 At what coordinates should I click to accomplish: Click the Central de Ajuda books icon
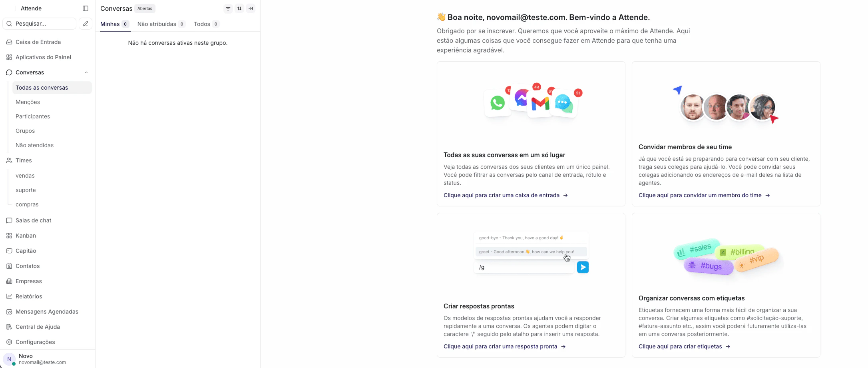[9, 327]
